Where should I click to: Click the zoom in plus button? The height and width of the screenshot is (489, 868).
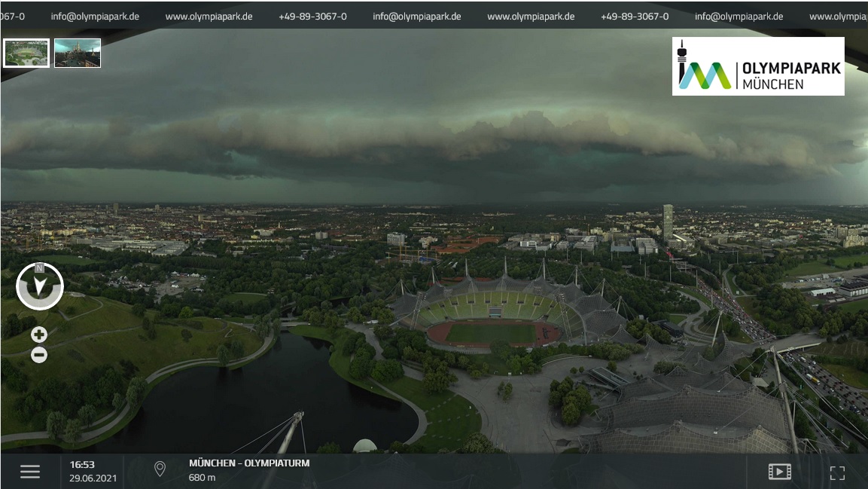pos(39,335)
